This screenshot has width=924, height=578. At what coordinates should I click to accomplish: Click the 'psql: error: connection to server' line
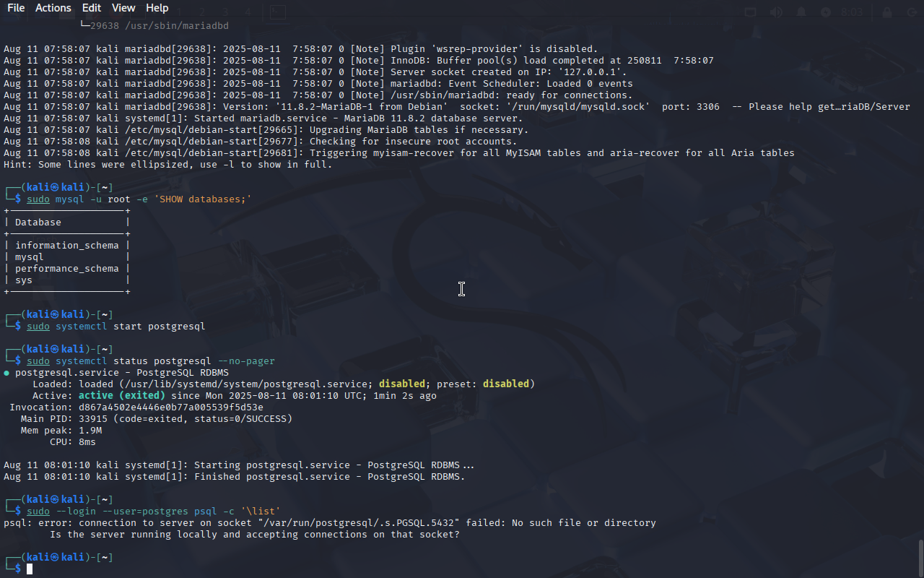330,523
